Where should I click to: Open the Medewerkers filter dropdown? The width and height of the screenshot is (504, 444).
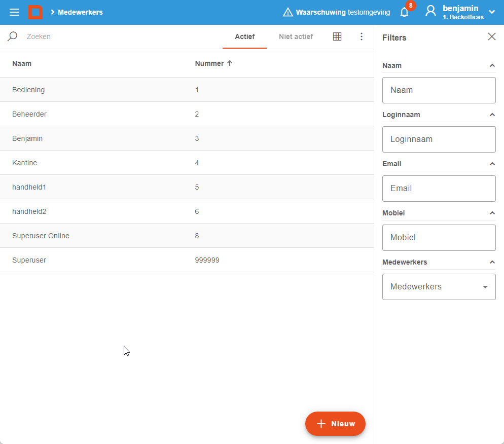(439, 287)
